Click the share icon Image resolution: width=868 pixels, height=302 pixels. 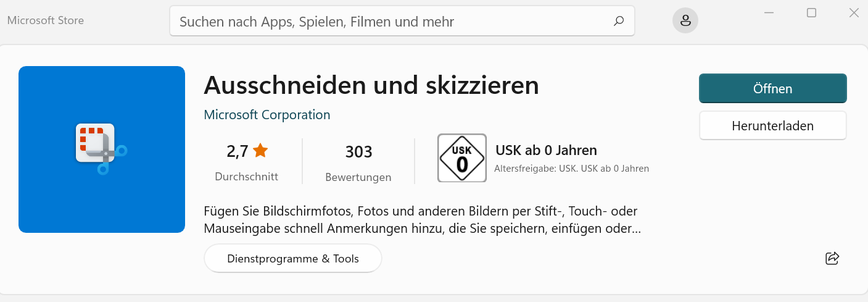pyautogui.click(x=832, y=258)
